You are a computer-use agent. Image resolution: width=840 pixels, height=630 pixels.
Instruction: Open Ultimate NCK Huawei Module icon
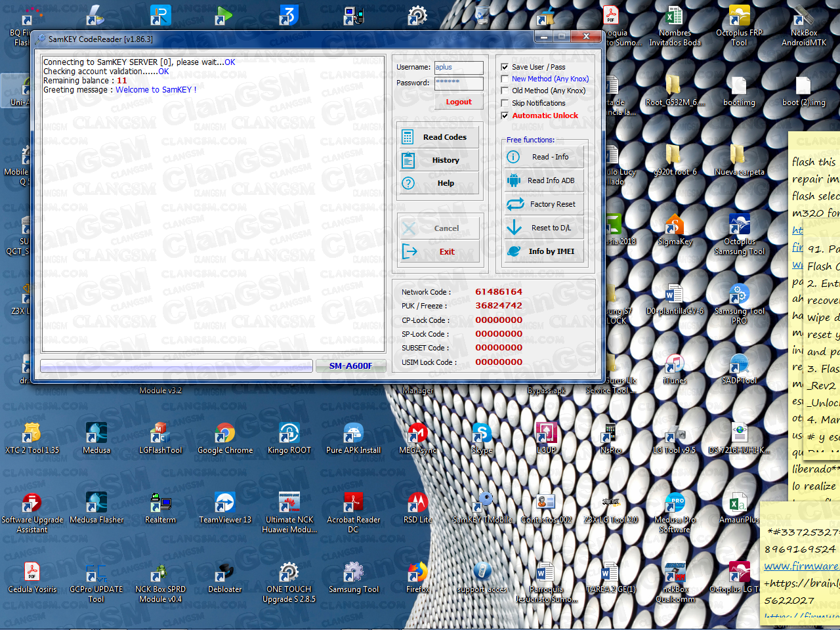(x=289, y=513)
